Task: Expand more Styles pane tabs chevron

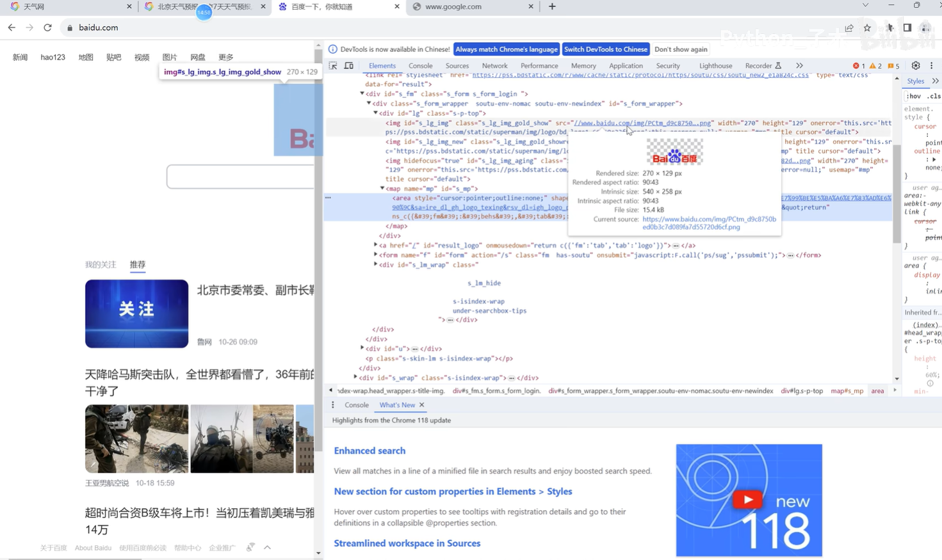Action: tap(936, 81)
